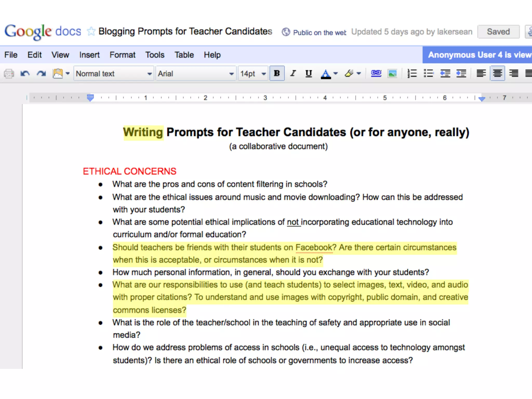
Task: Increase the paragraph indent
Action: point(461,74)
